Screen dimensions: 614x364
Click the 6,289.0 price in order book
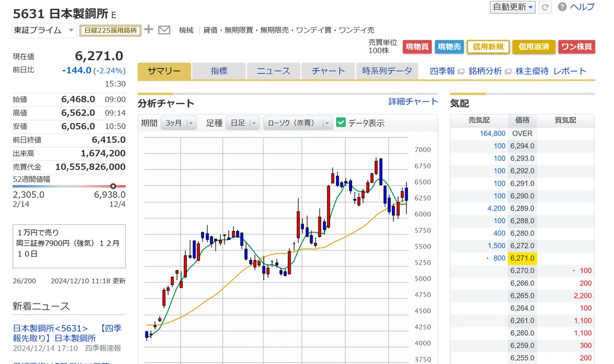[522, 209]
